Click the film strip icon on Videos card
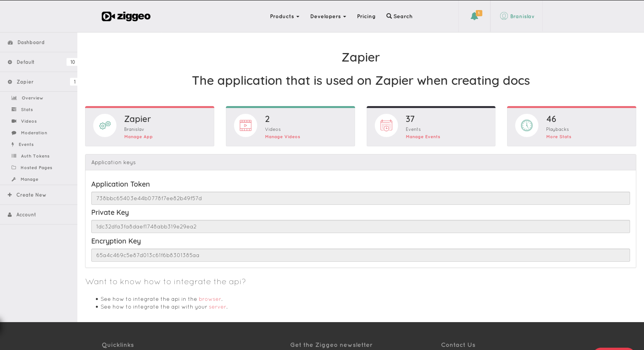644x350 pixels. click(246, 125)
